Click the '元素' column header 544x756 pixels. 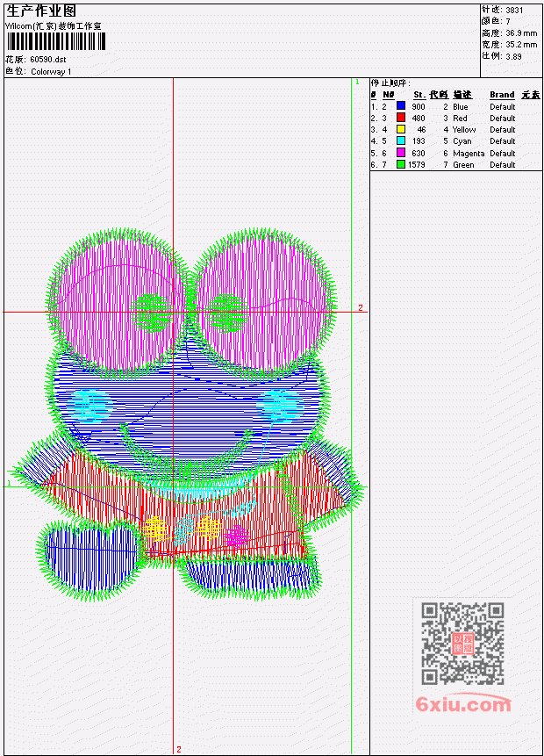pyautogui.click(x=531, y=95)
